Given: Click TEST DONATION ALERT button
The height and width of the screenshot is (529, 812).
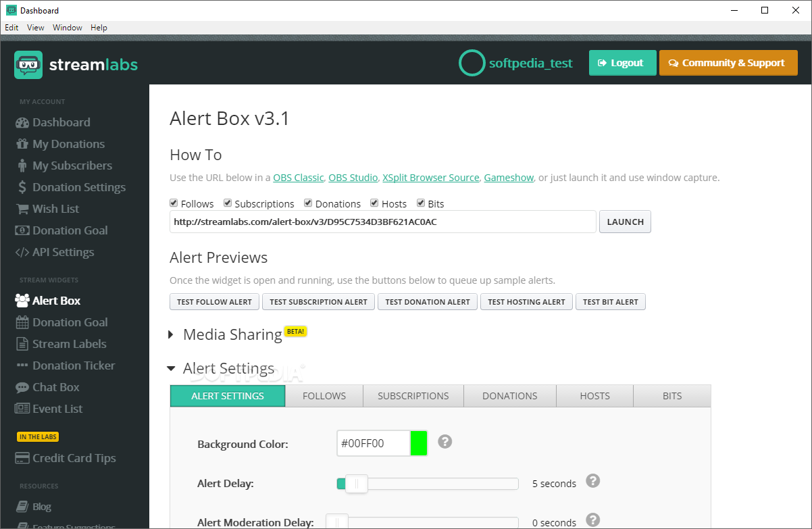Looking at the screenshot, I should [x=428, y=302].
